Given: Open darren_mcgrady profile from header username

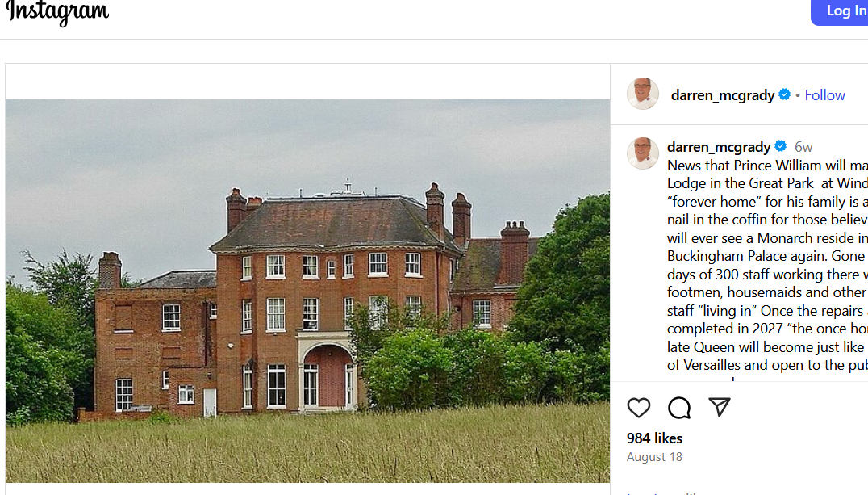Looking at the screenshot, I should click(x=723, y=95).
